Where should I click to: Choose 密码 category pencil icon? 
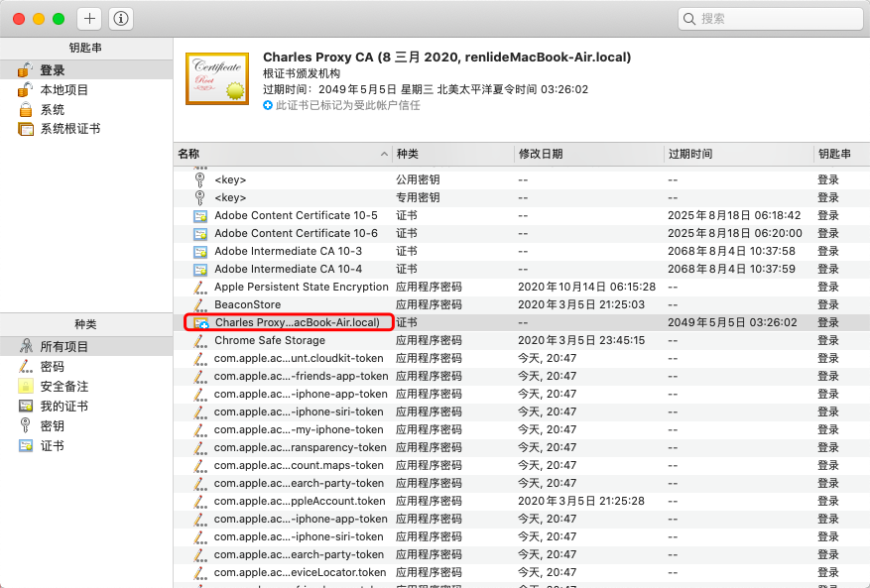point(26,366)
